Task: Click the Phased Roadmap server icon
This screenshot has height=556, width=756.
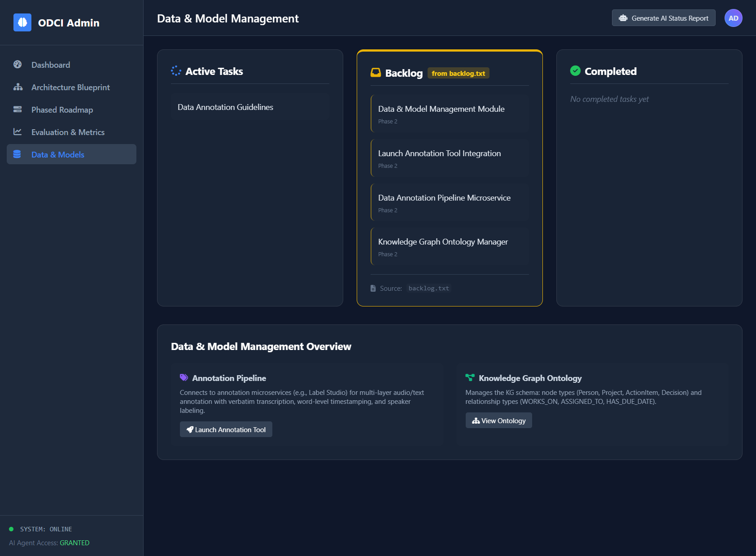Action: click(17, 109)
